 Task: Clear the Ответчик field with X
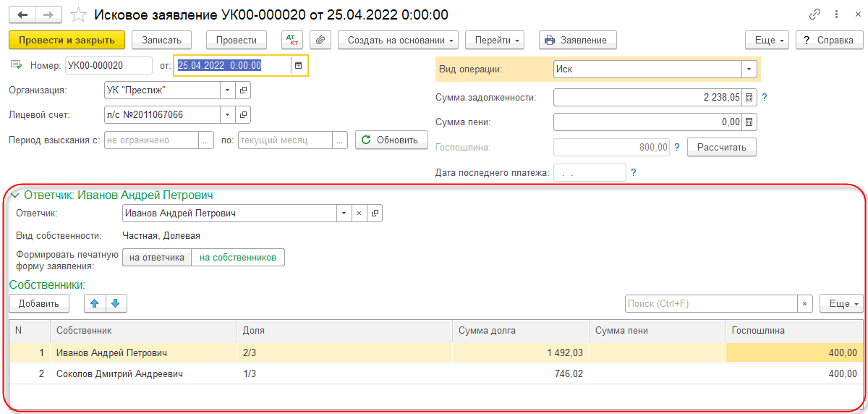(x=359, y=214)
